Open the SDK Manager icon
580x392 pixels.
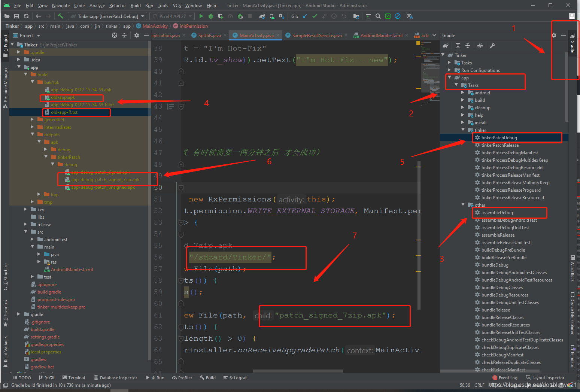(x=282, y=16)
